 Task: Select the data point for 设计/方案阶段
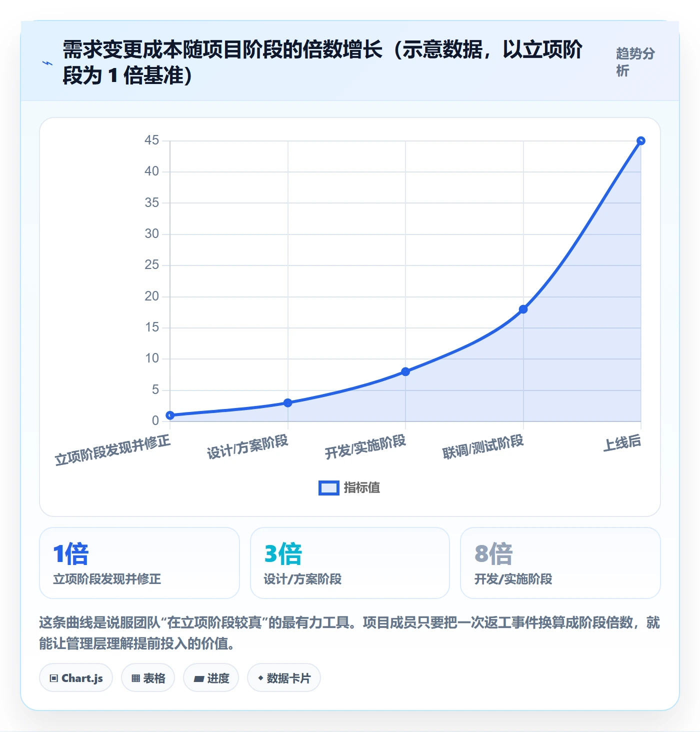point(287,403)
